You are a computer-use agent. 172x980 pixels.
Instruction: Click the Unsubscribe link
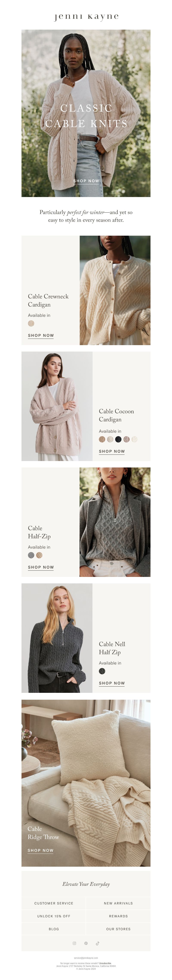(105, 964)
